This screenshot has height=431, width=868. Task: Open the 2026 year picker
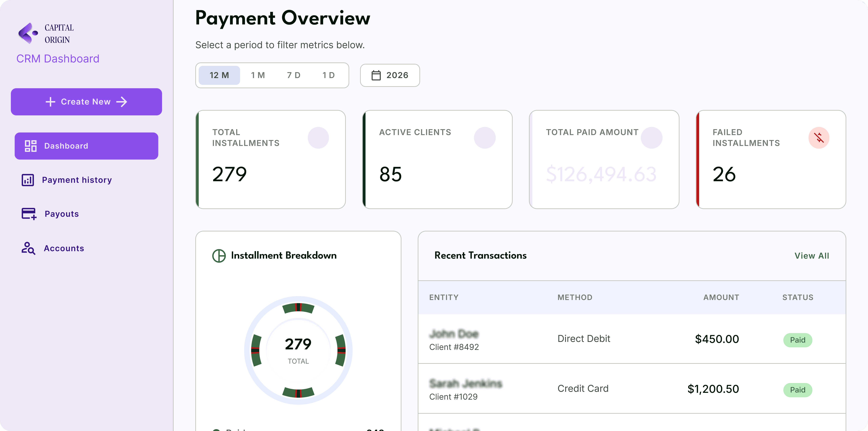[390, 75]
